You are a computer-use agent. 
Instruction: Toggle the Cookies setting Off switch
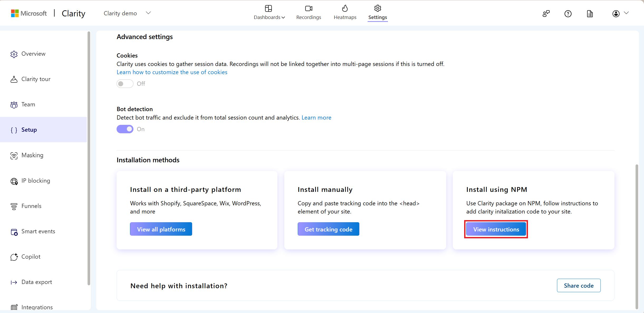point(124,84)
